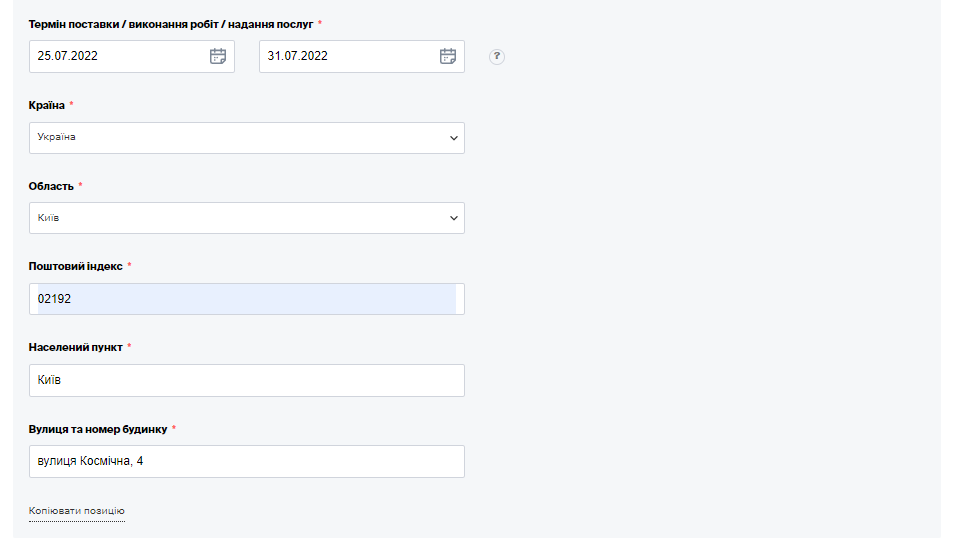Click the 'Область' field label
954x541 pixels.
pyautogui.click(x=51, y=186)
